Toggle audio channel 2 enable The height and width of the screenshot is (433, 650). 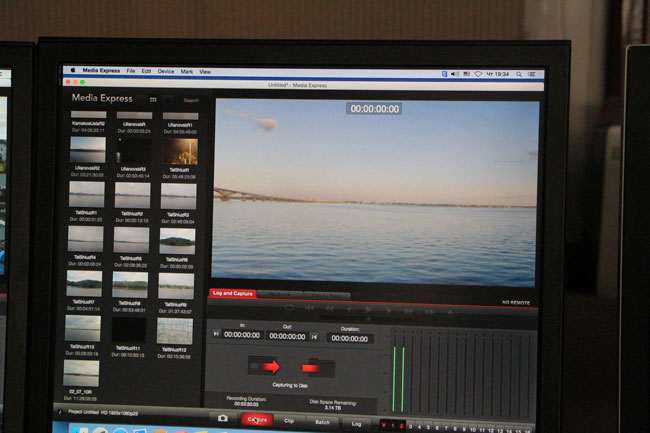click(x=402, y=426)
